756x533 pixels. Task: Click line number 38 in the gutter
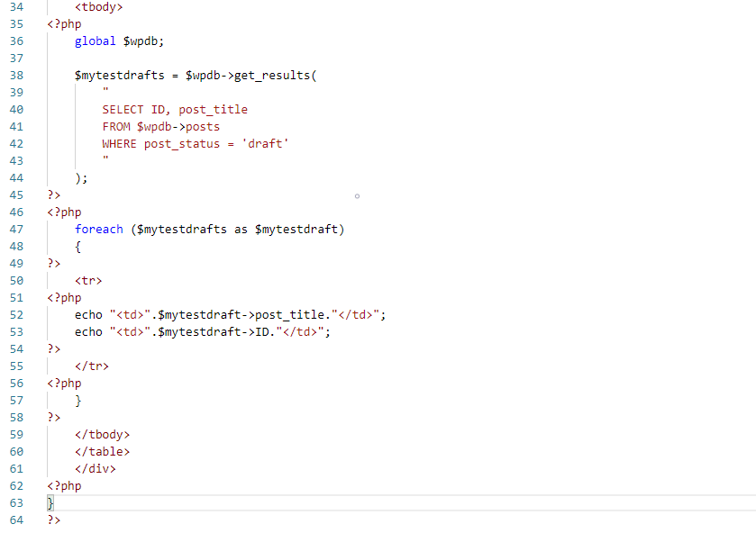pos(16,76)
